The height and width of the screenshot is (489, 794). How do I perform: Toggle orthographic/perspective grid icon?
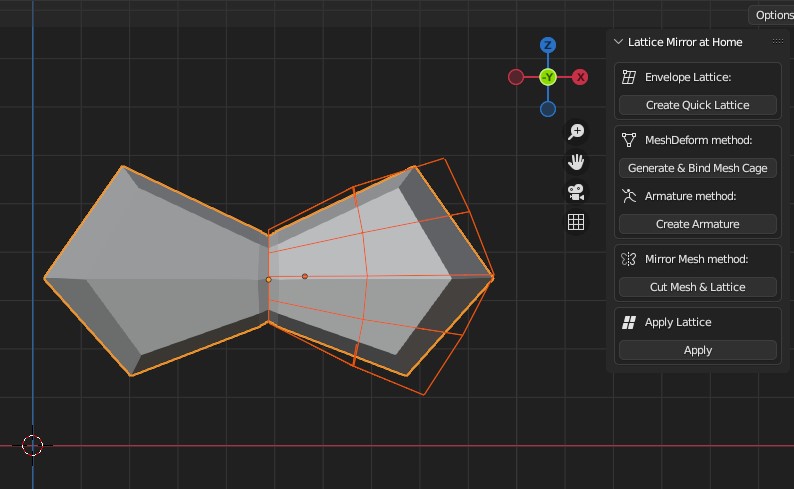click(x=576, y=222)
